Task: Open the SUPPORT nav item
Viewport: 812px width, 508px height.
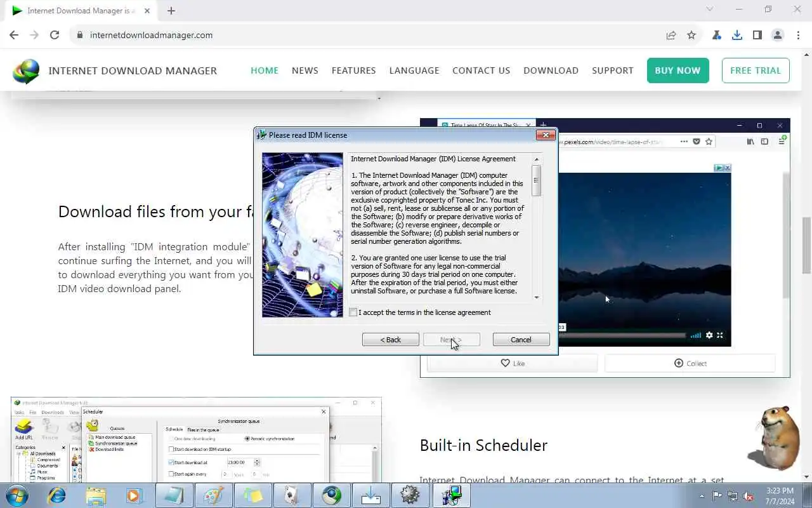Action: [613, 70]
